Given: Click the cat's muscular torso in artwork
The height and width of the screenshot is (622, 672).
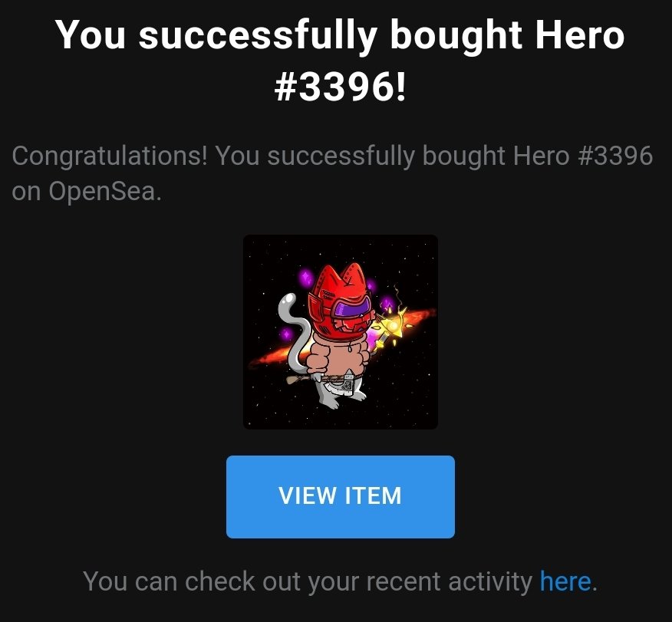Looking at the screenshot, I should point(338,354).
